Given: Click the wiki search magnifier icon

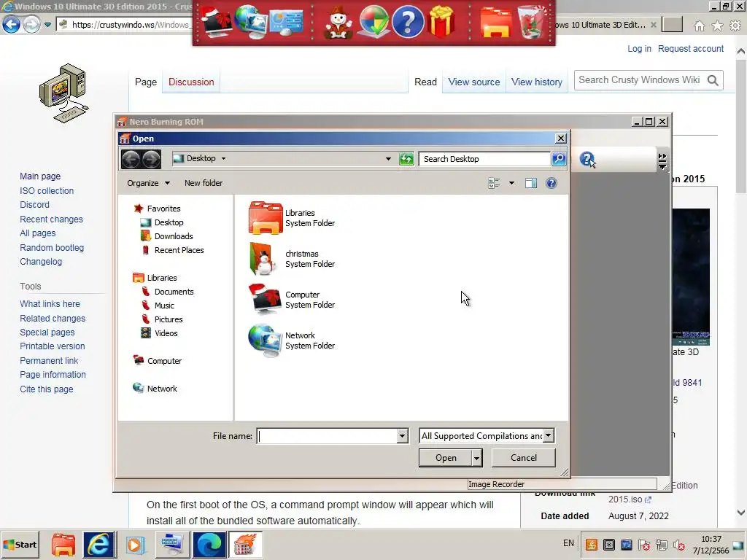Looking at the screenshot, I should click(x=713, y=80).
